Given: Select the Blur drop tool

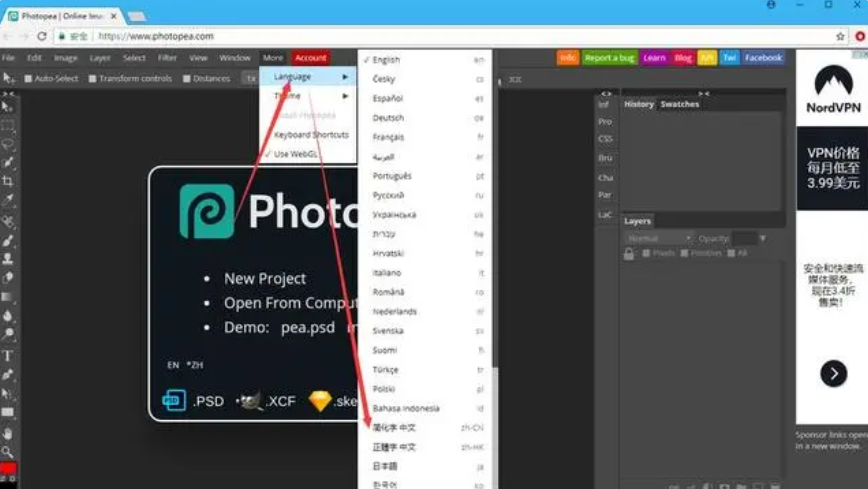Looking at the screenshot, I should coord(7,316).
